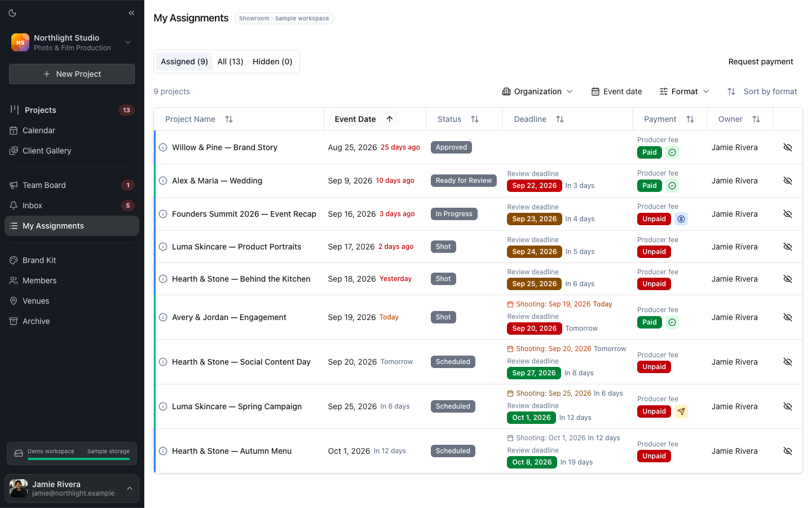Click Sort by format button
This screenshot has width=812, height=508.
(762, 91)
